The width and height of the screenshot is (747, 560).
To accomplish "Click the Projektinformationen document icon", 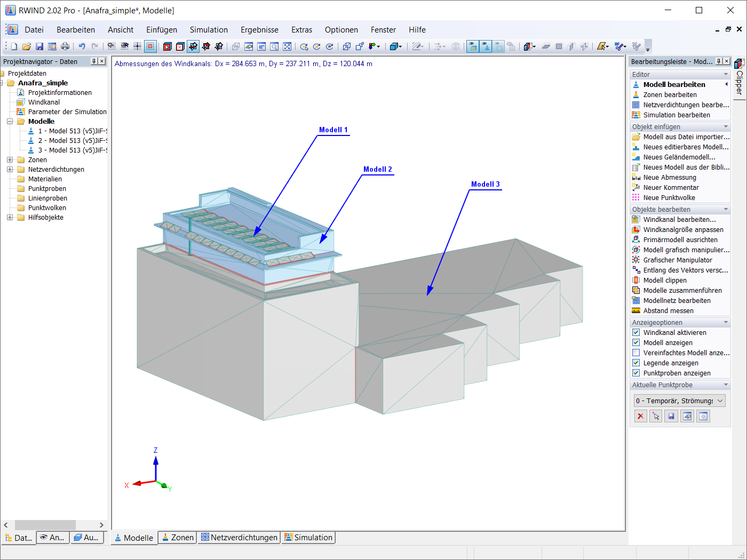I will (x=21, y=92).
